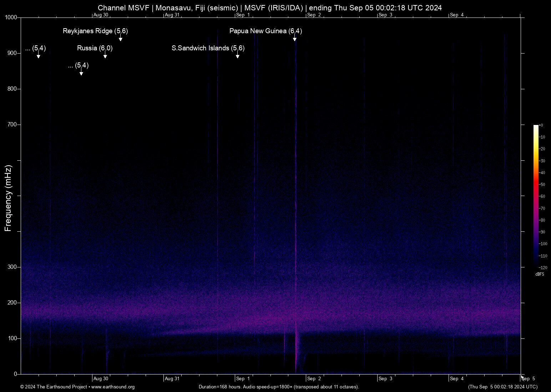
Task: Select the Aug 30 date label on bottom axis
Action: click(101, 378)
